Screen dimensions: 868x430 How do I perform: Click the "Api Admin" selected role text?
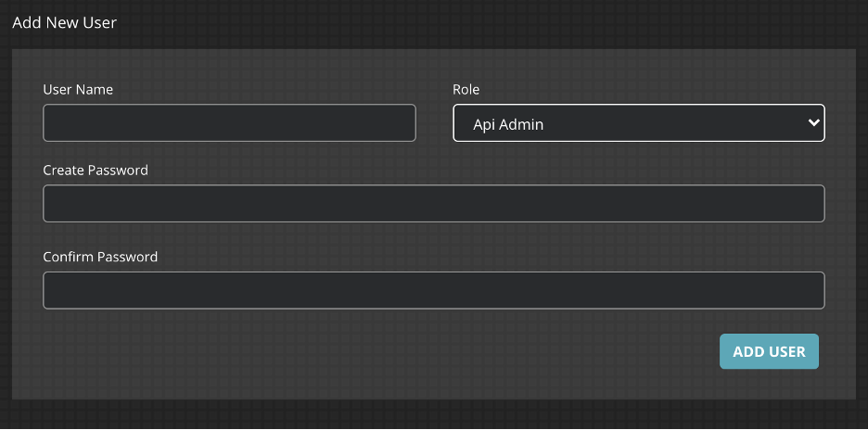tap(508, 124)
